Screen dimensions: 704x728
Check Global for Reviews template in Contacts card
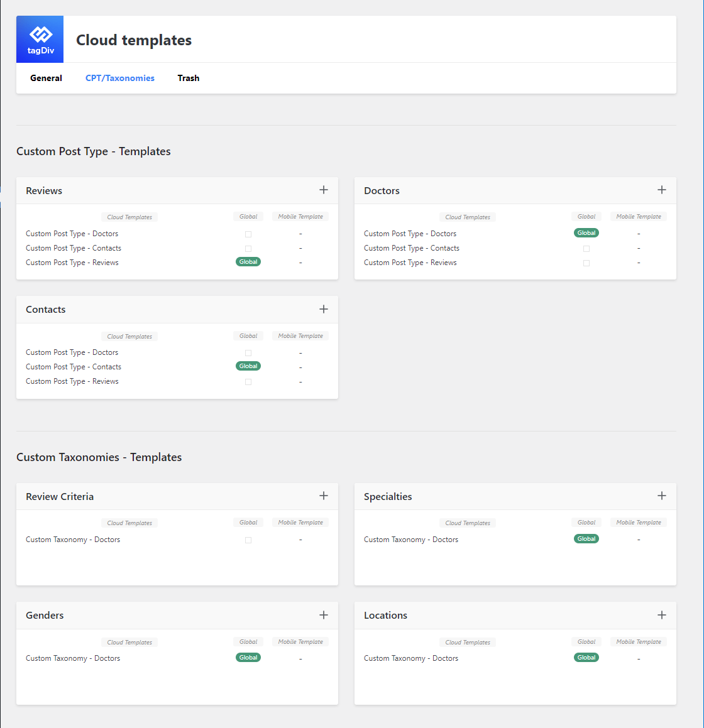pos(248,382)
